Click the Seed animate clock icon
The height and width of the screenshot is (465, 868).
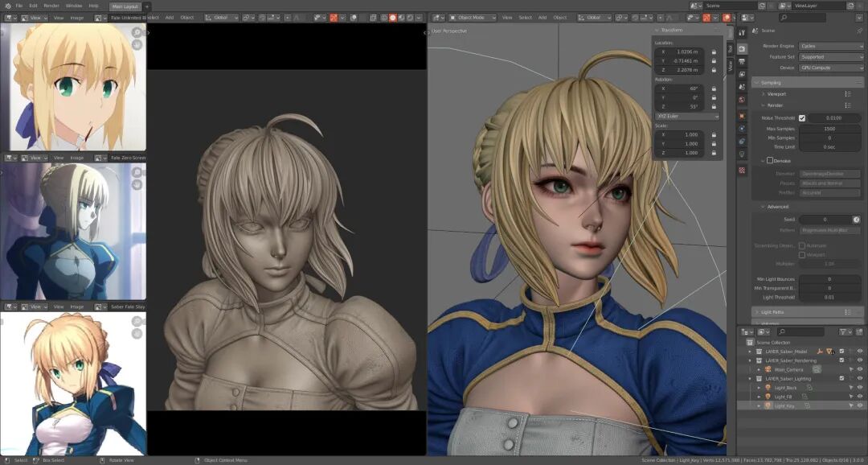[x=857, y=220]
